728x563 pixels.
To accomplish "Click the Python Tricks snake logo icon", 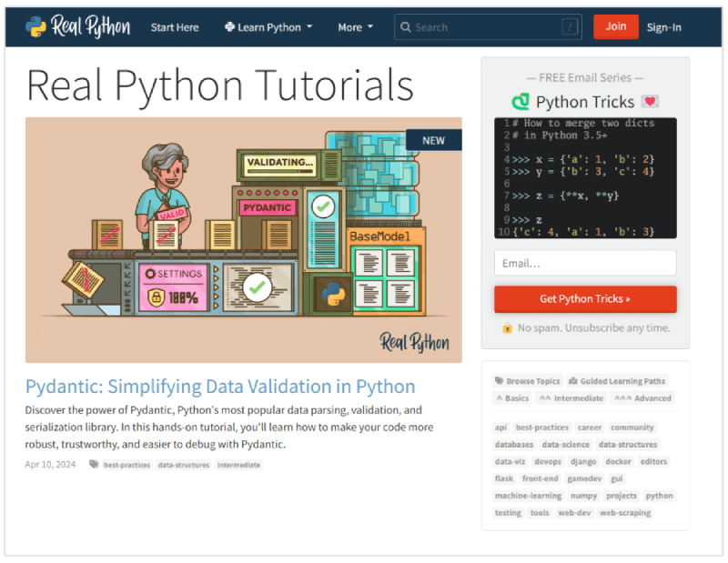I will (x=520, y=102).
